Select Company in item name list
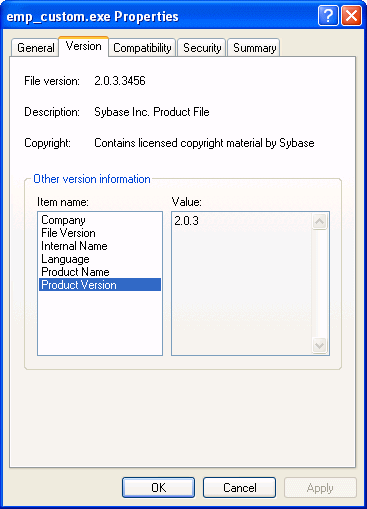 tap(100, 220)
